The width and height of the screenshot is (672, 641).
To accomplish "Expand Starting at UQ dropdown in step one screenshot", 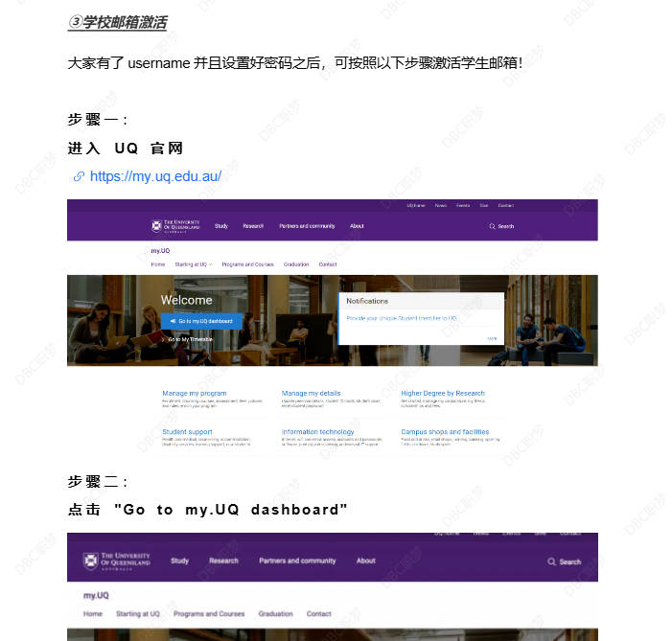I will tap(194, 264).
